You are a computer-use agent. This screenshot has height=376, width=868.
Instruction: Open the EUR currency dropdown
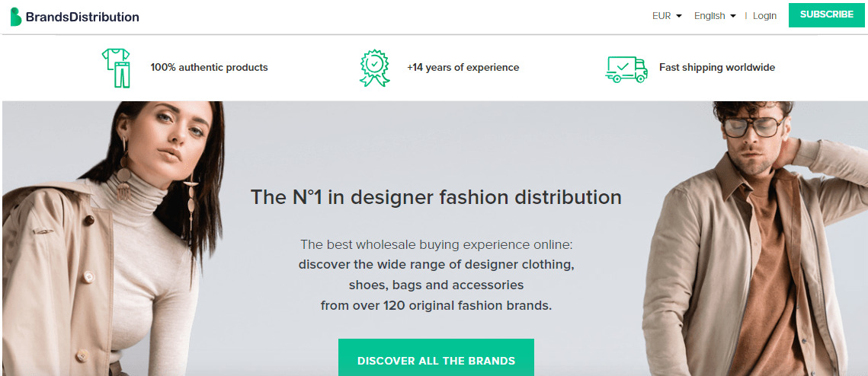tap(667, 16)
